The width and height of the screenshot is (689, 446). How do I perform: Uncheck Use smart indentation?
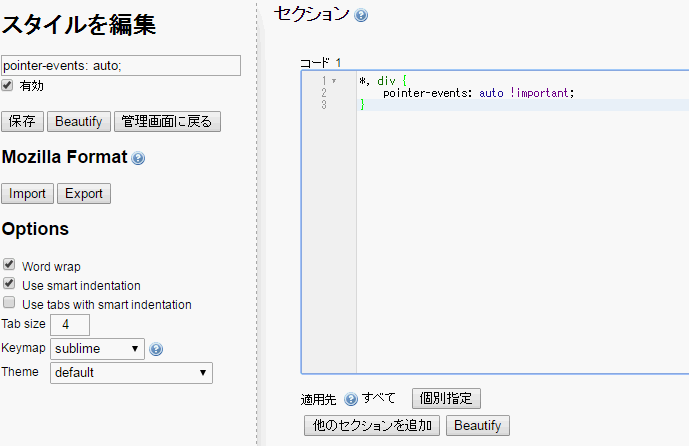tap(9, 283)
